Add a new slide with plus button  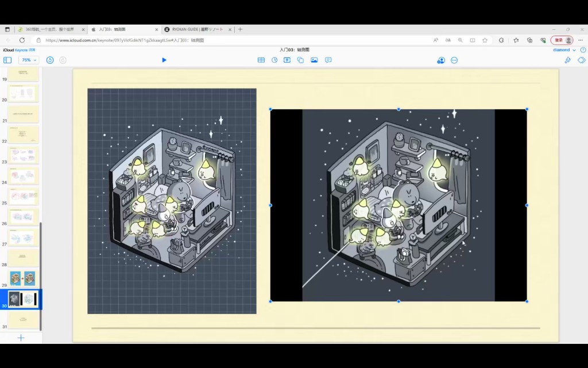point(21,338)
